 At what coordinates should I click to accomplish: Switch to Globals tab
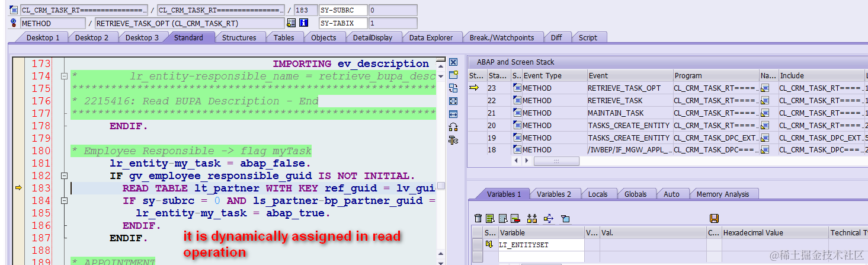click(x=636, y=194)
